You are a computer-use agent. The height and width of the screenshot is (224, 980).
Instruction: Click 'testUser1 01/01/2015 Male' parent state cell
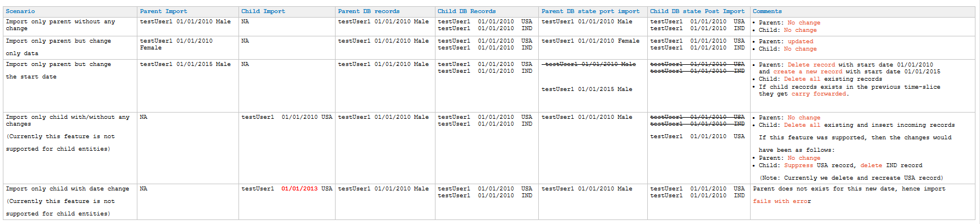point(587,89)
